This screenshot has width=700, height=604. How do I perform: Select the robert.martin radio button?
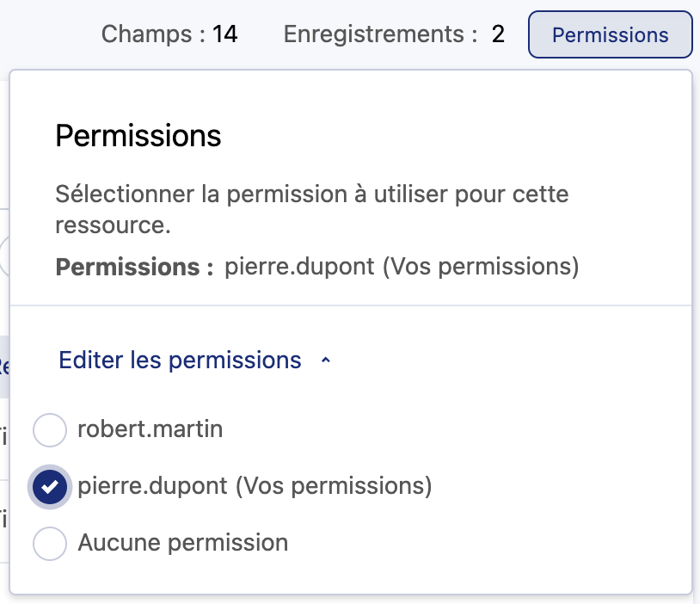tap(49, 429)
